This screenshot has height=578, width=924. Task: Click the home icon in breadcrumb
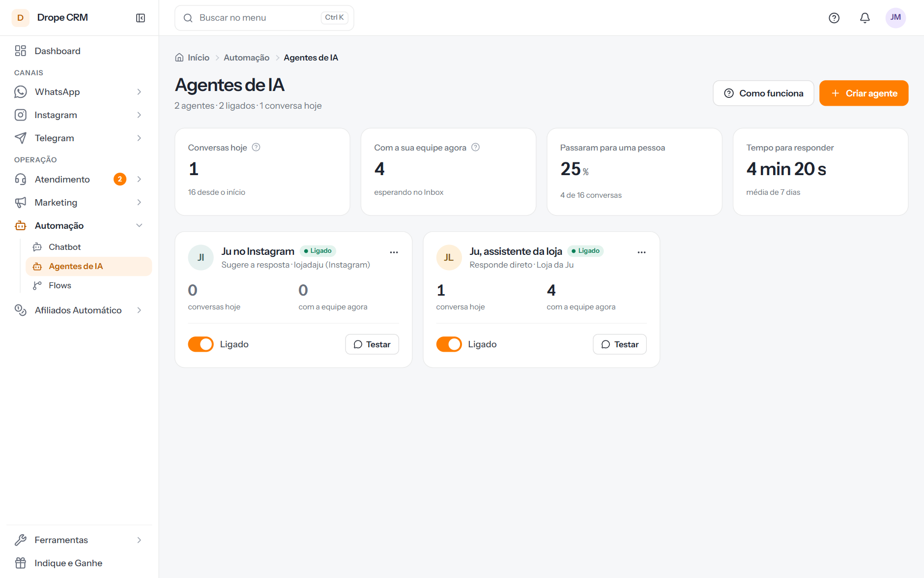point(179,58)
